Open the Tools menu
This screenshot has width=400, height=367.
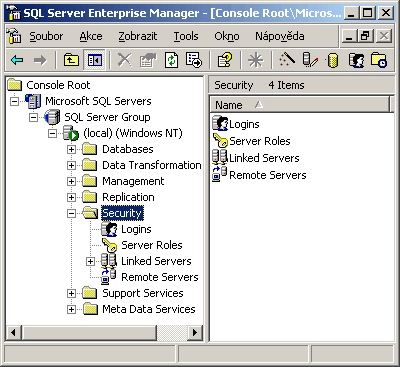click(186, 36)
